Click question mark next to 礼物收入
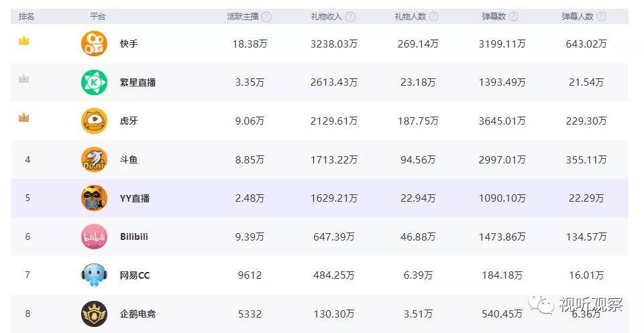The height and width of the screenshot is (333, 644). [350, 17]
